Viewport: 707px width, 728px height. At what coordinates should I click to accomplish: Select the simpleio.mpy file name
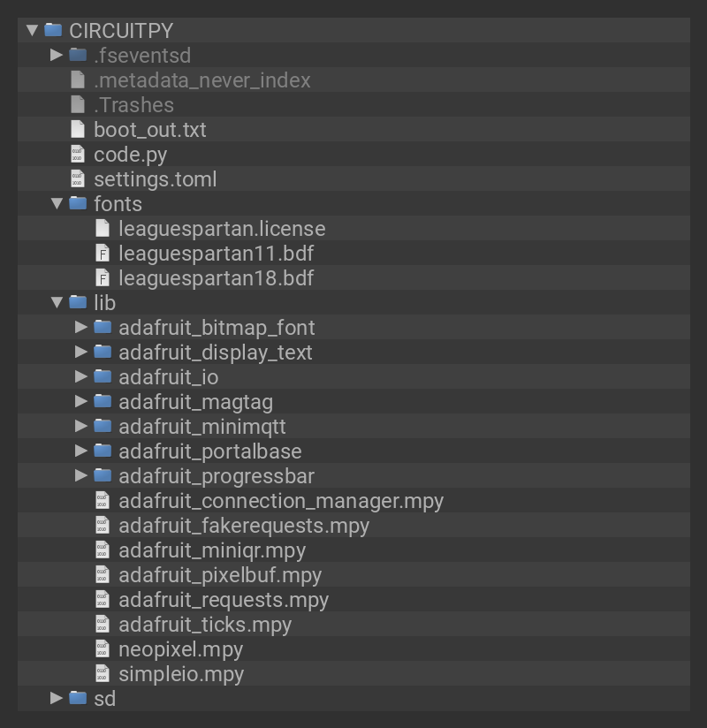coord(181,675)
